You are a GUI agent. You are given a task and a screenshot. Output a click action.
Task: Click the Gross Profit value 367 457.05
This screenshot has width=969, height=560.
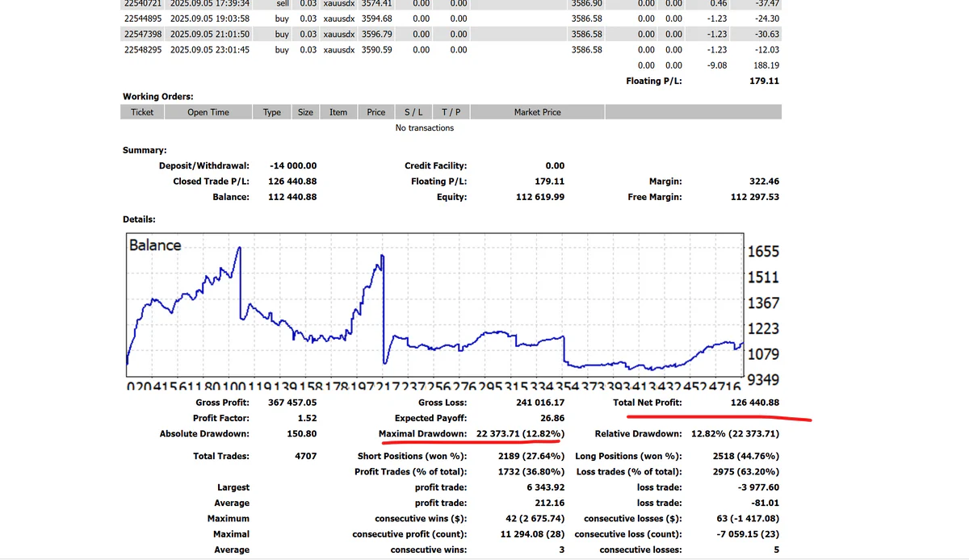coord(292,403)
